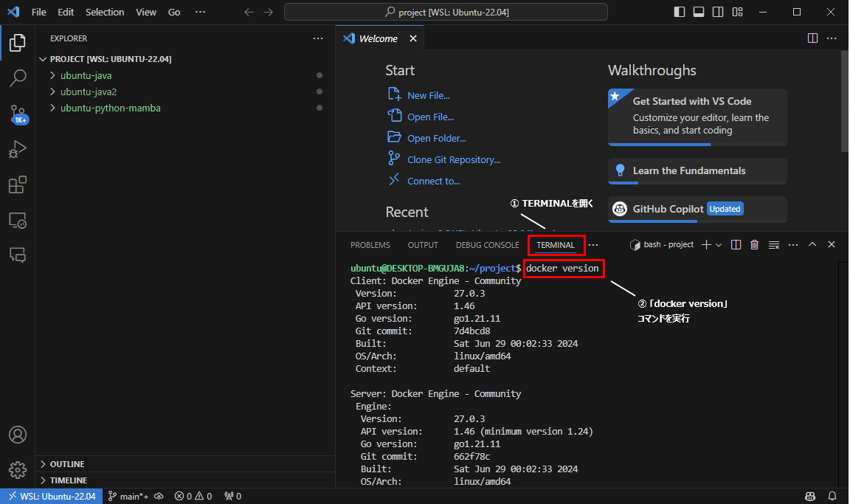Go back with the left arrow
Image resolution: width=850 pixels, height=504 pixels.
click(x=249, y=12)
